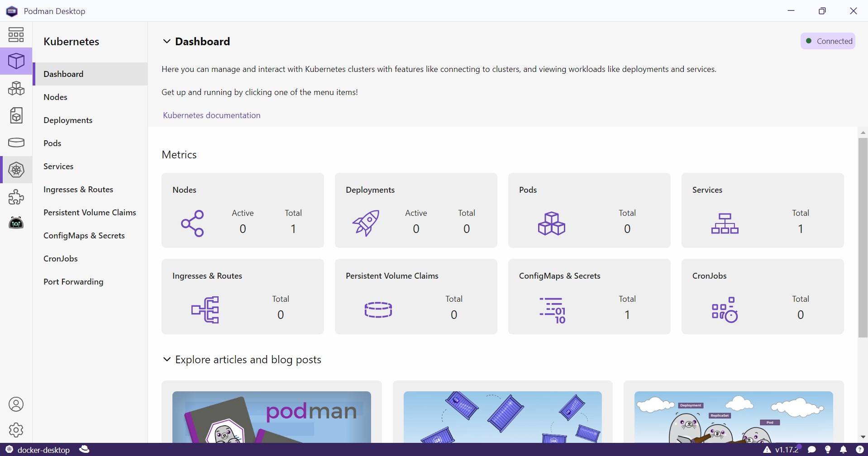Open the seals Deployment ReplicaSet article thumbnail

(x=734, y=417)
